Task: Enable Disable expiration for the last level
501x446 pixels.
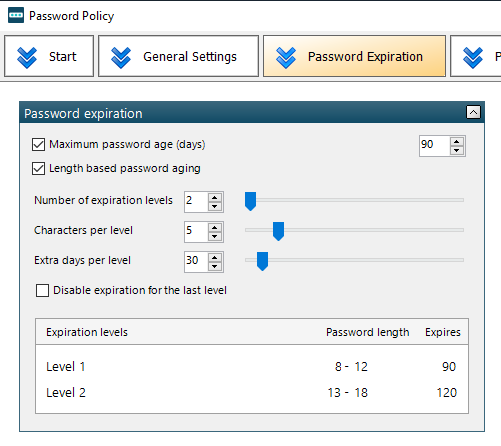Action: (42, 290)
